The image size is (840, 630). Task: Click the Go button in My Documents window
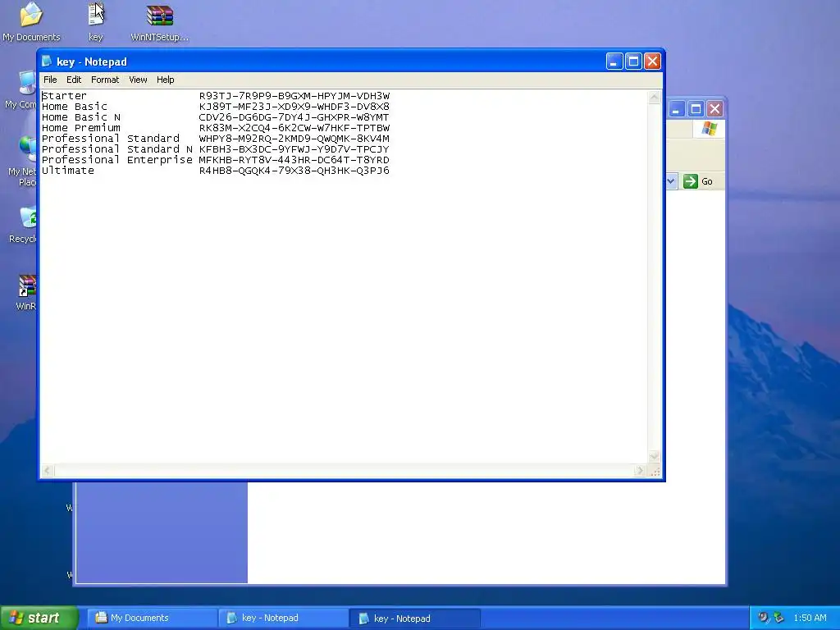699,181
